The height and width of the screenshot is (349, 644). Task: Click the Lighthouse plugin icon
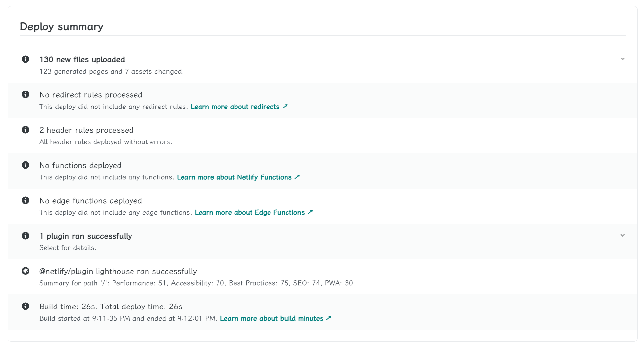pyautogui.click(x=26, y=271)
